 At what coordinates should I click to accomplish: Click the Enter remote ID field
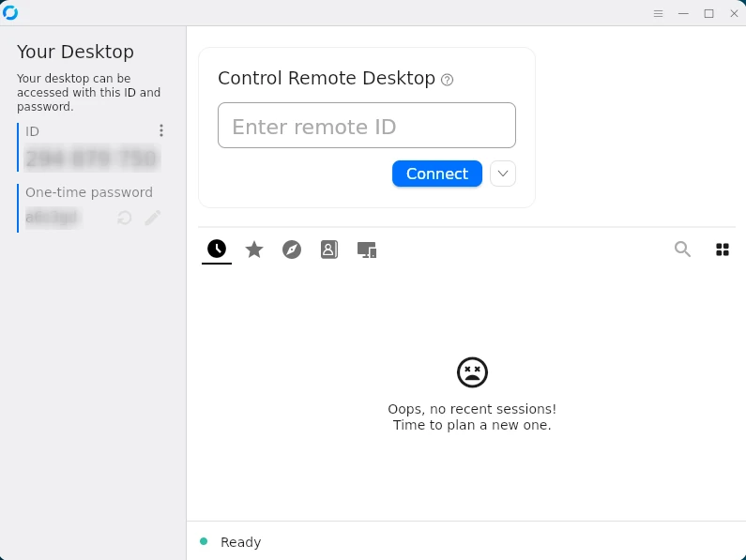click(x=366, y=126)
